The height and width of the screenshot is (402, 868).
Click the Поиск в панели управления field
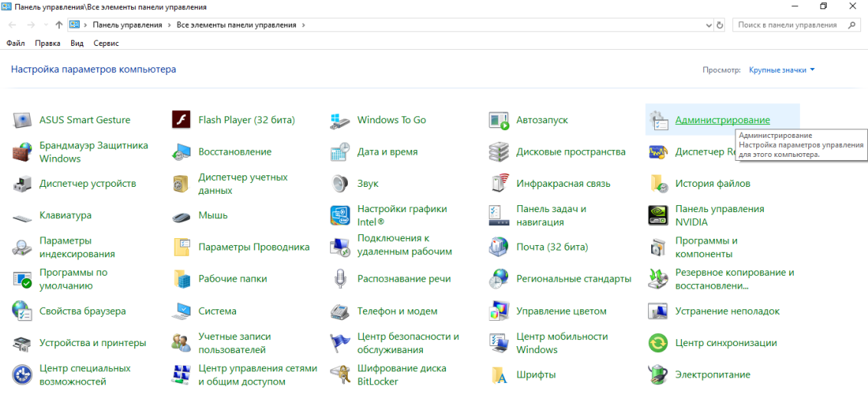coord(789,25)
